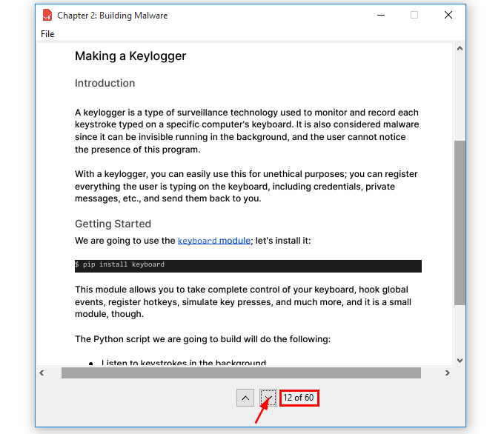Click the "Getting Started" subheading
Image resolution: width=504 pixels, height=434 pixels.
[113, 224]
